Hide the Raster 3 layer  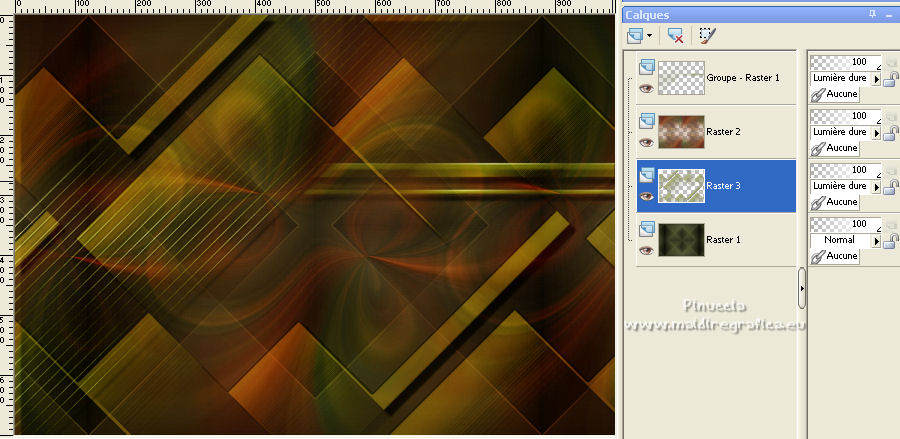pyautogui.click(x=647, y=196)
